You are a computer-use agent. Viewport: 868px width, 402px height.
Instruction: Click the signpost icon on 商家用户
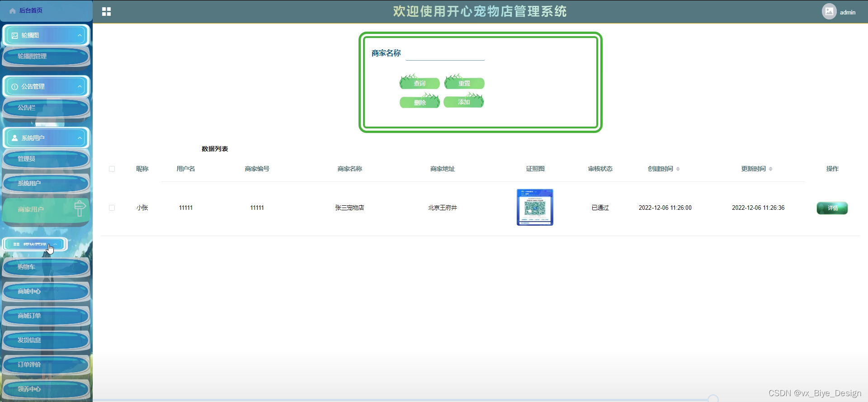tap(80, 208)
